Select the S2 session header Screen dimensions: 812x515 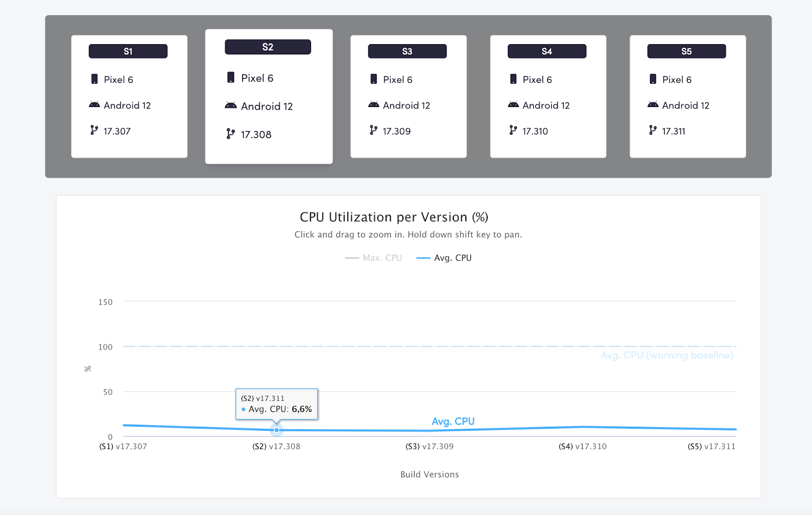(268, 47)
